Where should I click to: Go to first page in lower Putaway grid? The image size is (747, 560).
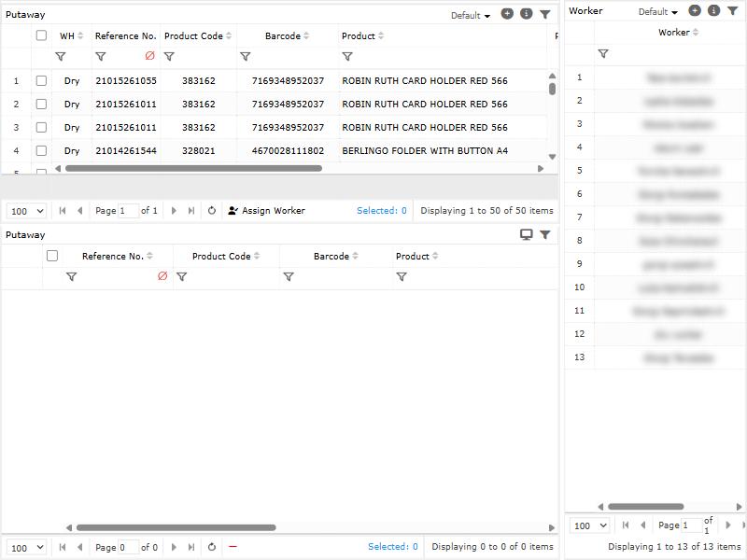point(63,547)
